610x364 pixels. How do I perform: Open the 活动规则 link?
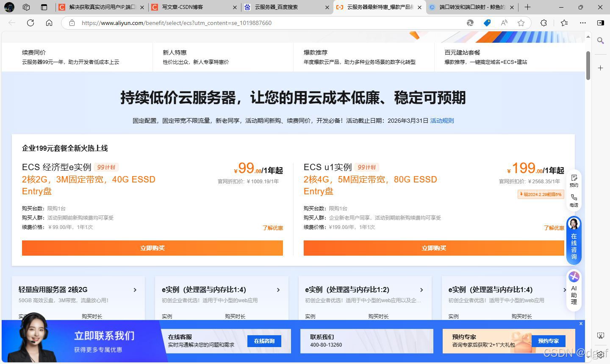click(x=442, y=121)
